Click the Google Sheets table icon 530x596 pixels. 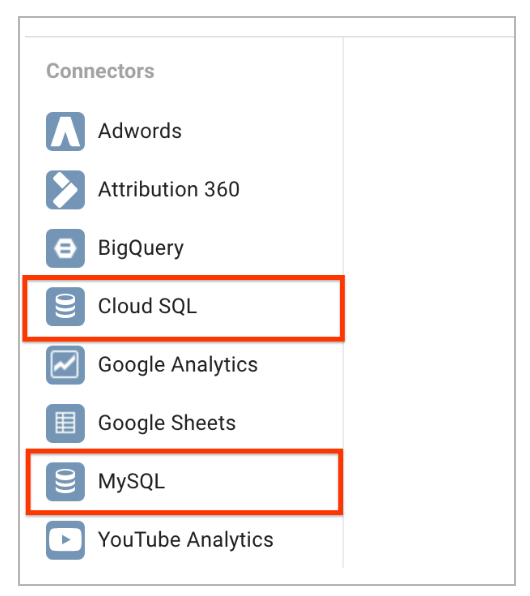[65, 423]
